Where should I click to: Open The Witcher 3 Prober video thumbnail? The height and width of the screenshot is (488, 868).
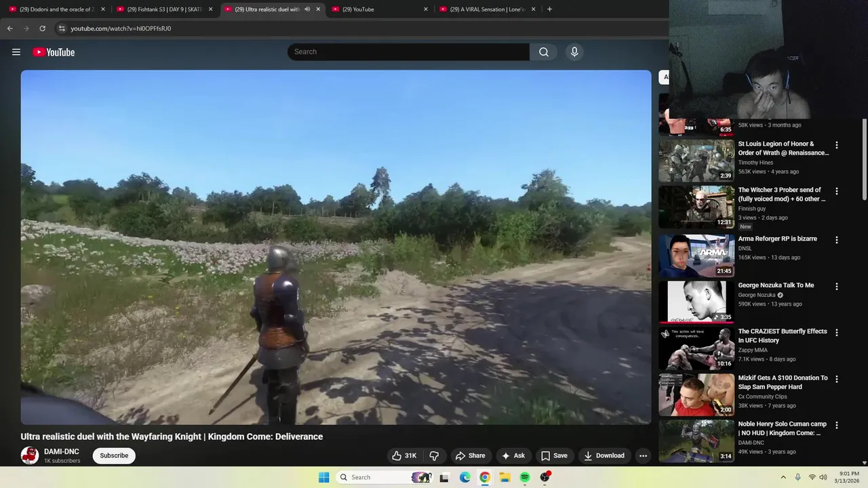(x=696, y=207)
